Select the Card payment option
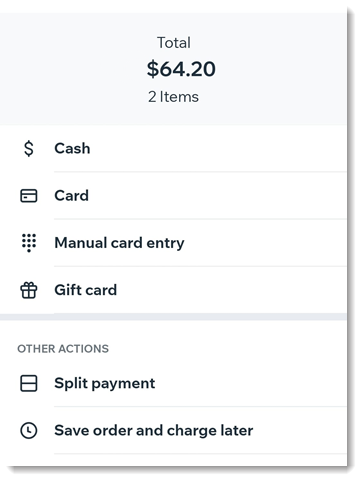The width and height of the screenshot is (362, 481). [72, 196]
